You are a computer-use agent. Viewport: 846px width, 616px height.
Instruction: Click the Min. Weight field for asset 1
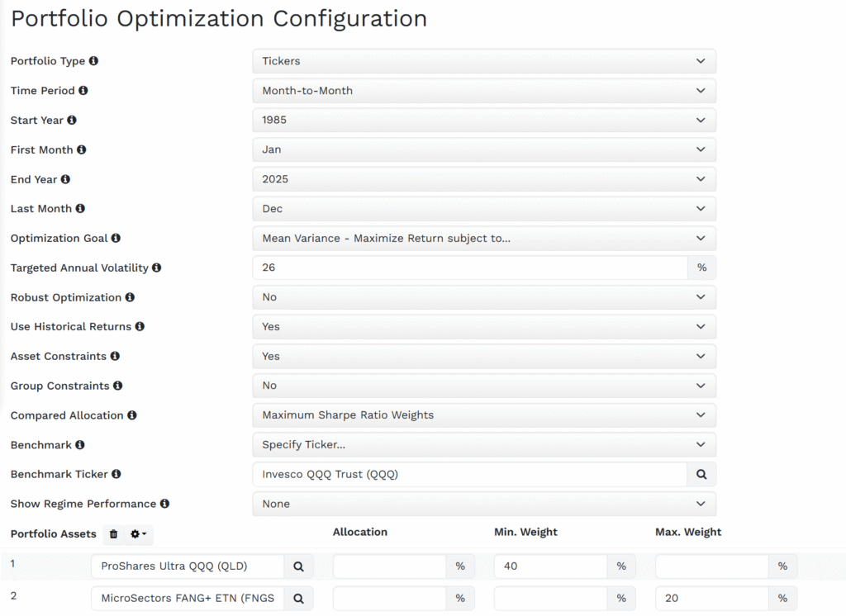pos(551,566)
